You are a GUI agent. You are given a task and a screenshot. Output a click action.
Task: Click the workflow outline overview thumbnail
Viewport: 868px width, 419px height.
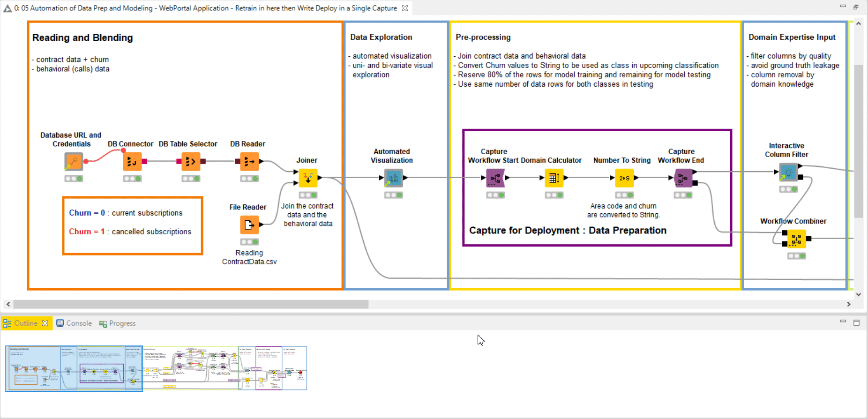[156, 368]
